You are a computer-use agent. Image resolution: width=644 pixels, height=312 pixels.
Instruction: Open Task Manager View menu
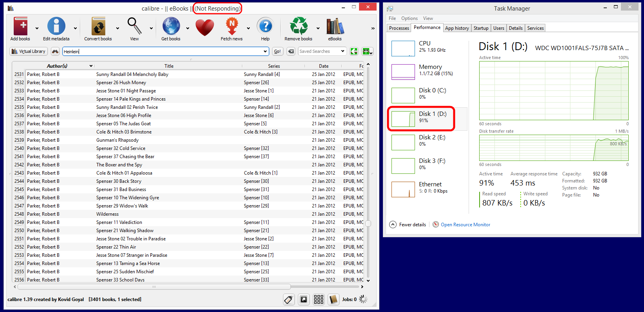(428, 18)
